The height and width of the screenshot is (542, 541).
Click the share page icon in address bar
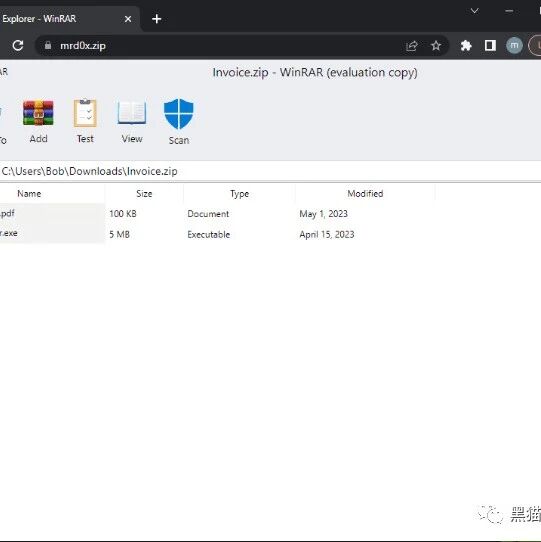(x=411, y=46)
